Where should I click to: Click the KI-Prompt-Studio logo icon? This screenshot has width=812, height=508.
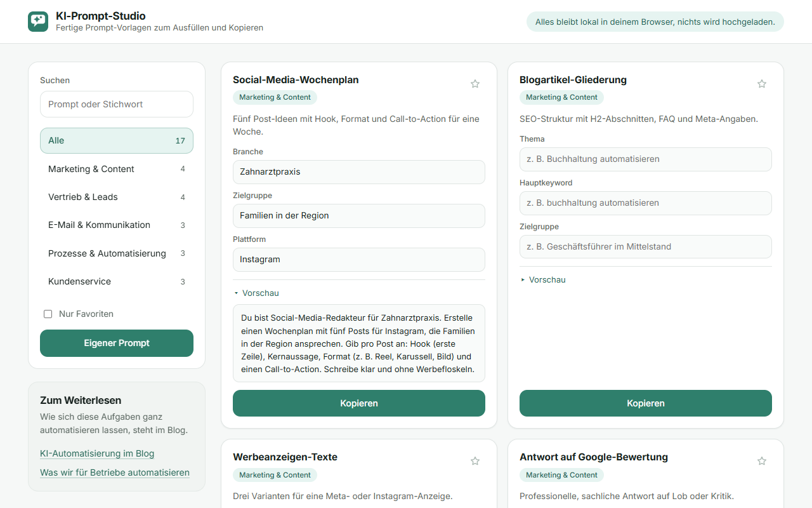pyautogui.click(x=38, y=22)
